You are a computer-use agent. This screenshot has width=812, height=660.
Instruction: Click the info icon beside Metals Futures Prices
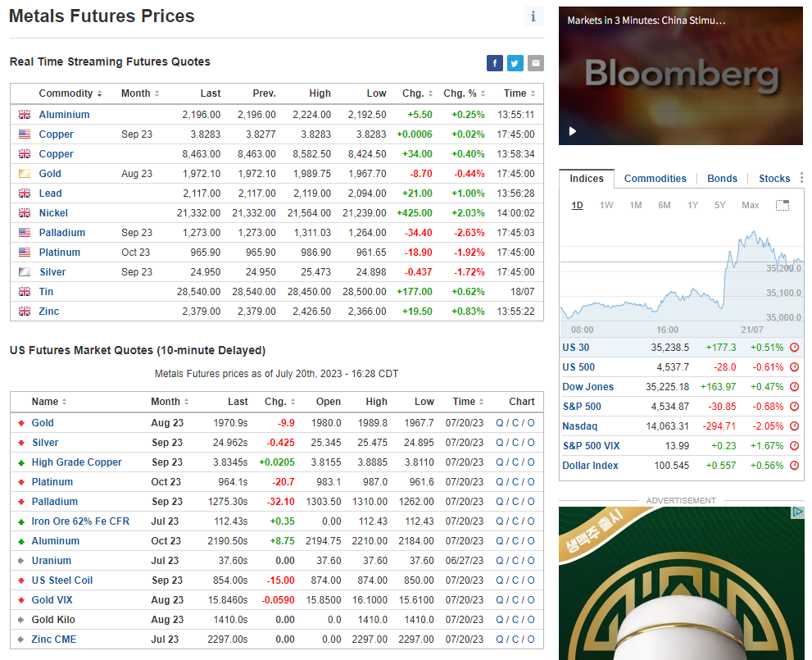tap(533, 16)
